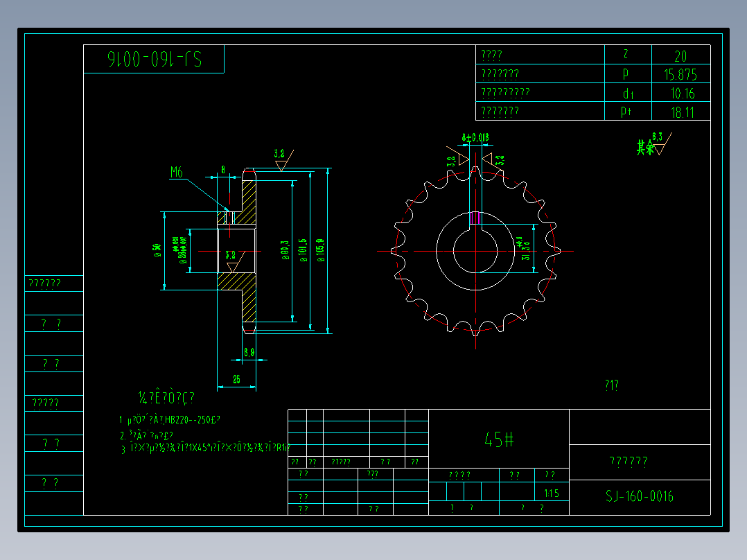Click the 6.3 roughness value
Viewport: 747px width, 560px height.
658,137
